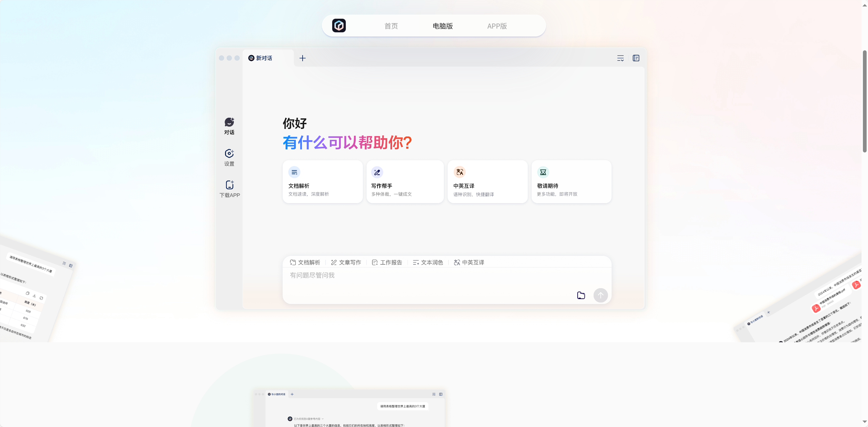
Task: Select 文档解析 shortcut above the input box
Action: (x=305, y=262)
